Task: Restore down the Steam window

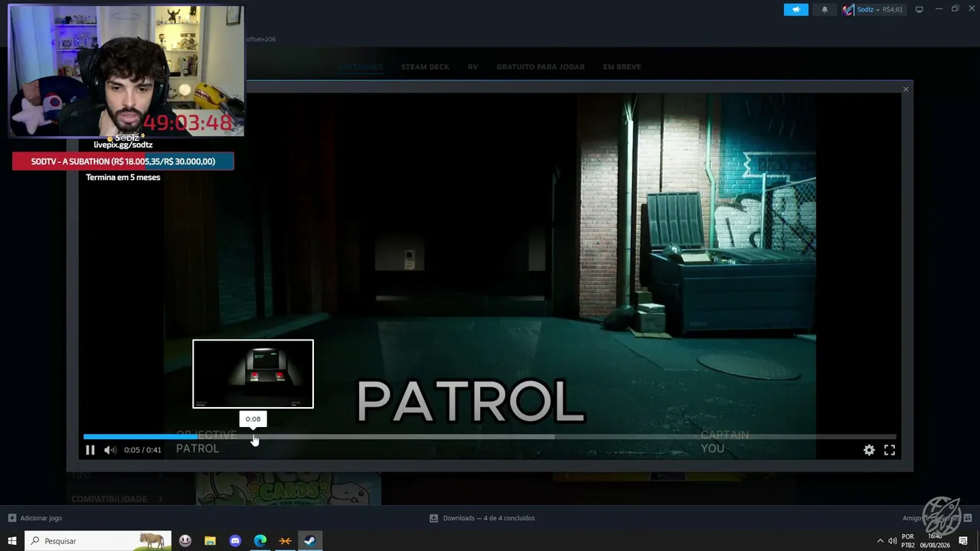Action: [x=955, y=9]
